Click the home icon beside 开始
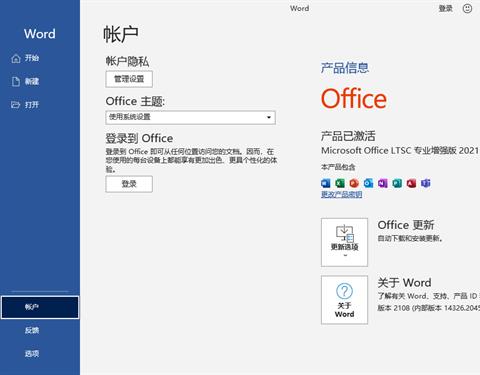 pyautogui.click(x=16, y=59)
